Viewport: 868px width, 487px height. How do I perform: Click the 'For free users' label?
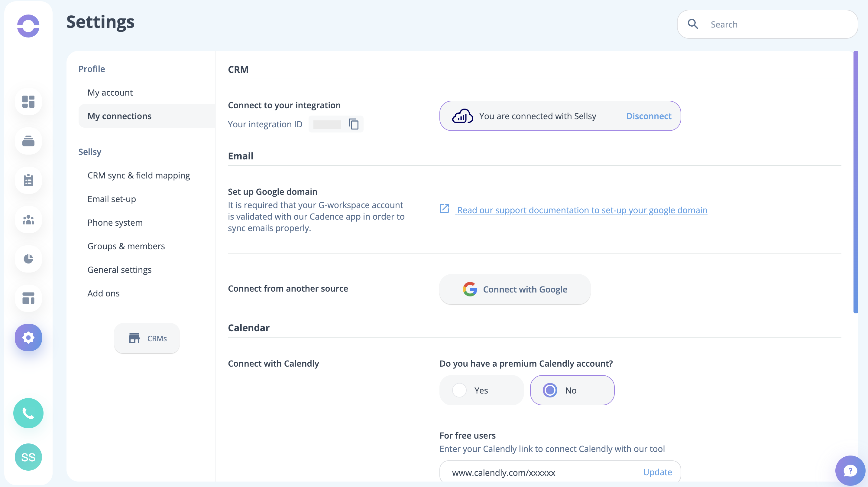click(467, 436)
